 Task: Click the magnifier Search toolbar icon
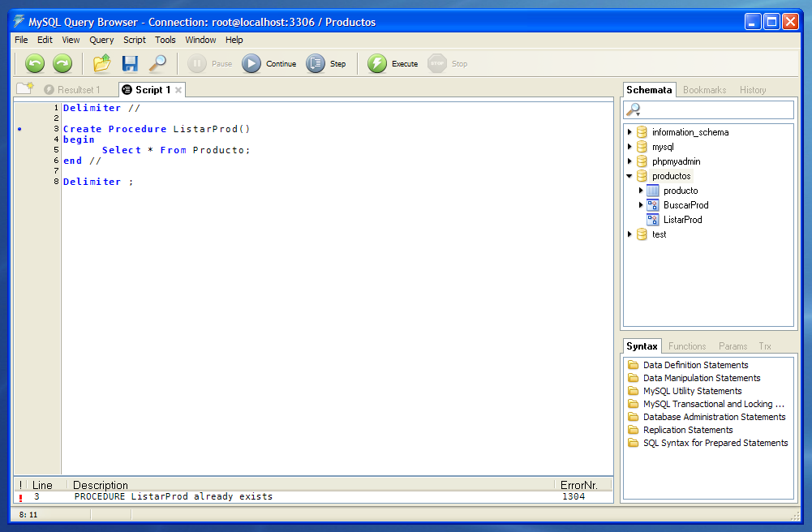(157, 63)
